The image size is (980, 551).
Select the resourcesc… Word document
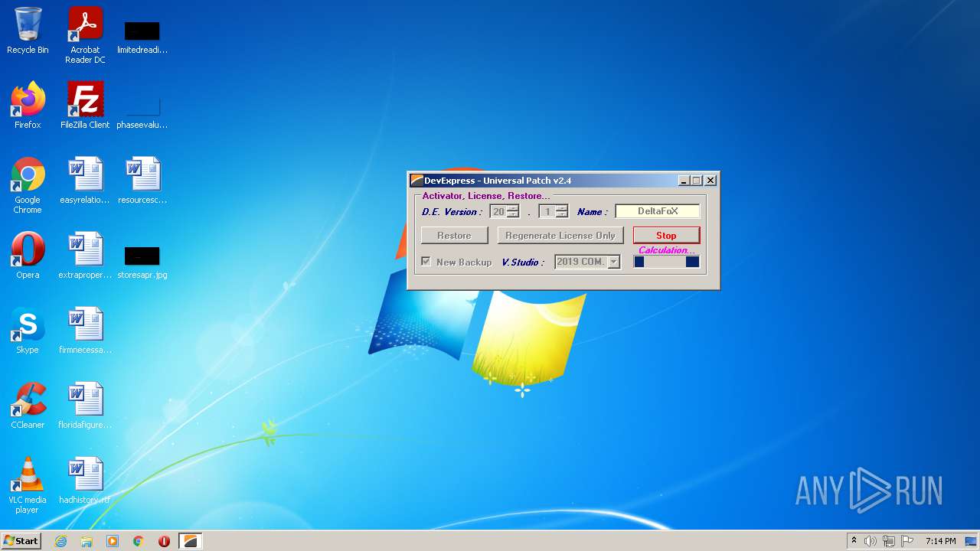142,181
